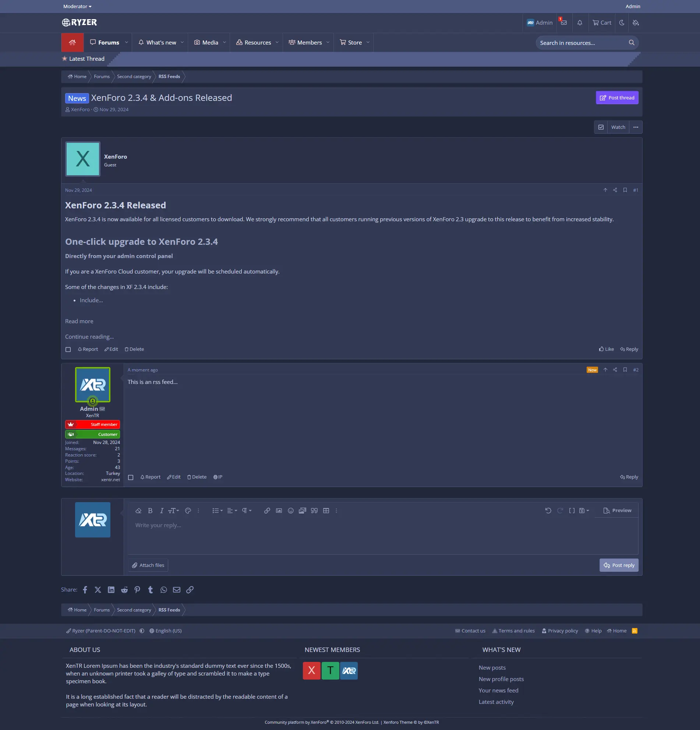The height and width of the screenshot is (730, 700).
Task: Open the alerts bell icon
Action: (x=580, y=23)
